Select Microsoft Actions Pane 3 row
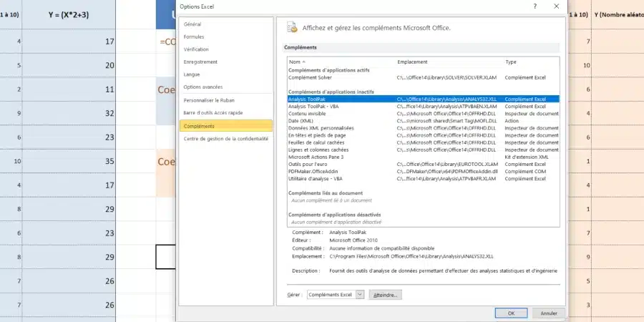 click(424, 157)
